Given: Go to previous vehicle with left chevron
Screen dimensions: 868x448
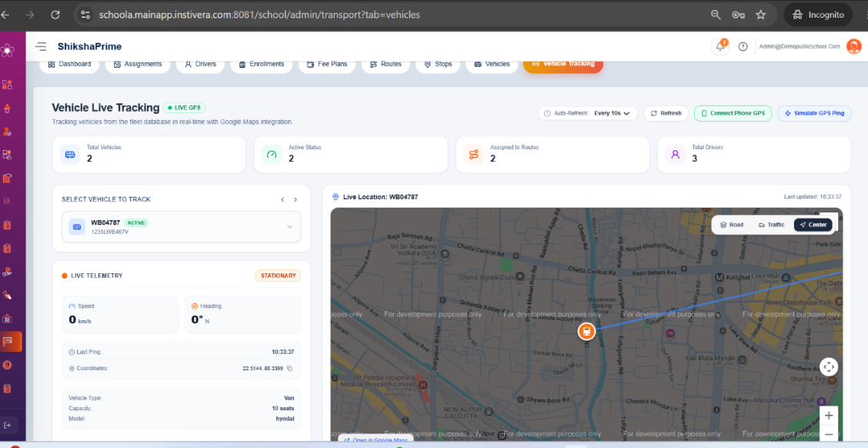Looking at the screenshot, I should 282,199.
